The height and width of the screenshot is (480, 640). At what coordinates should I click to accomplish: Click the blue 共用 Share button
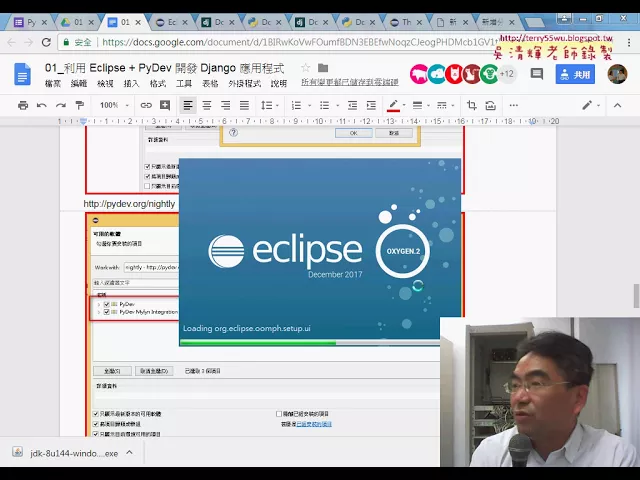click(x=575, y=74)
